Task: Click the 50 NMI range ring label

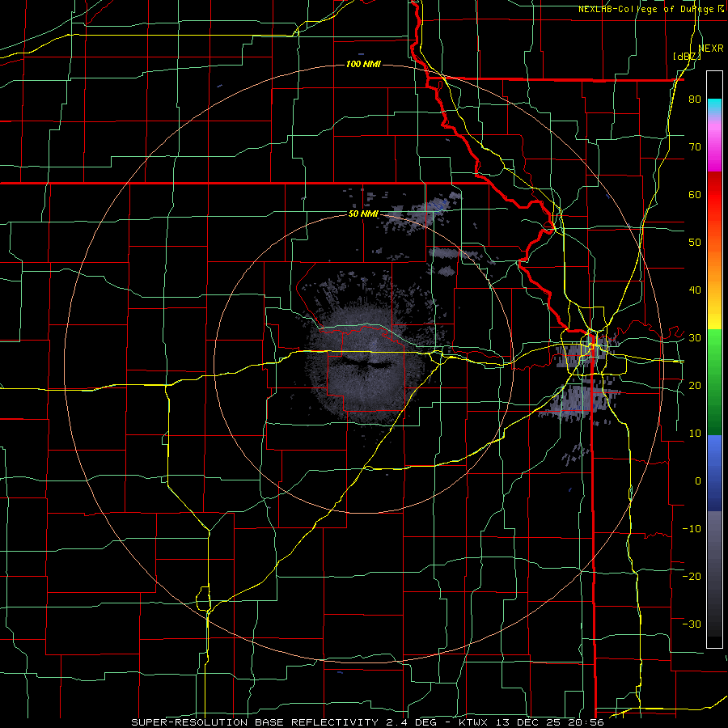Action: [x=363, y=214]
